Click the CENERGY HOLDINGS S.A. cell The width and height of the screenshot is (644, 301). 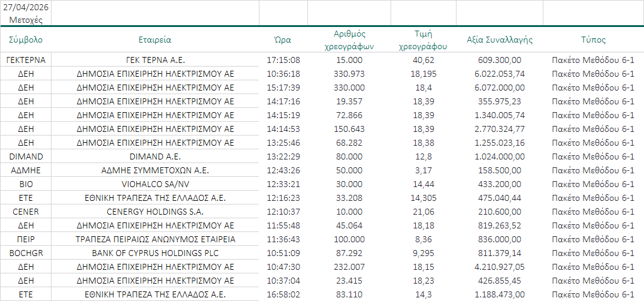[x=155, y=212]
